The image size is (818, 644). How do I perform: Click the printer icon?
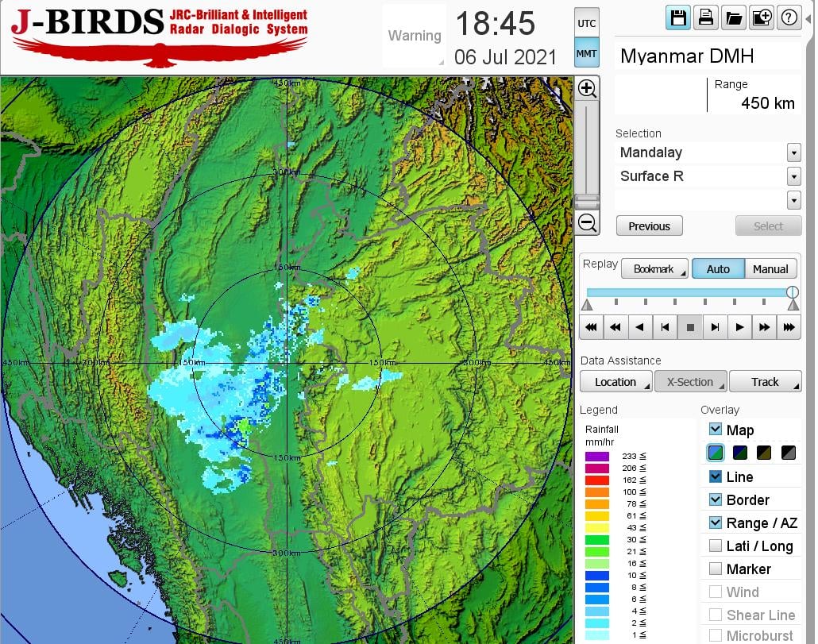pyautogui.click(x=705, y=17)
